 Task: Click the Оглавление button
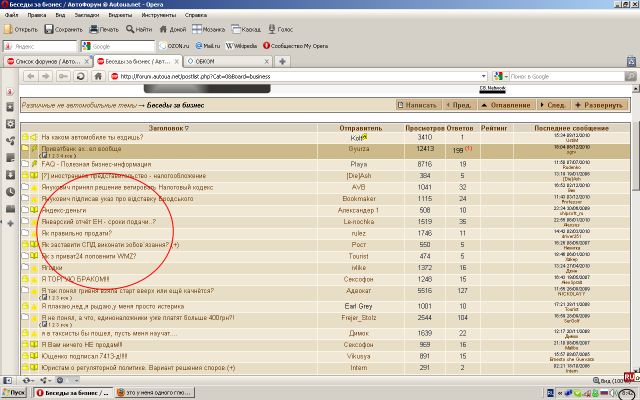tap(505, 105)
